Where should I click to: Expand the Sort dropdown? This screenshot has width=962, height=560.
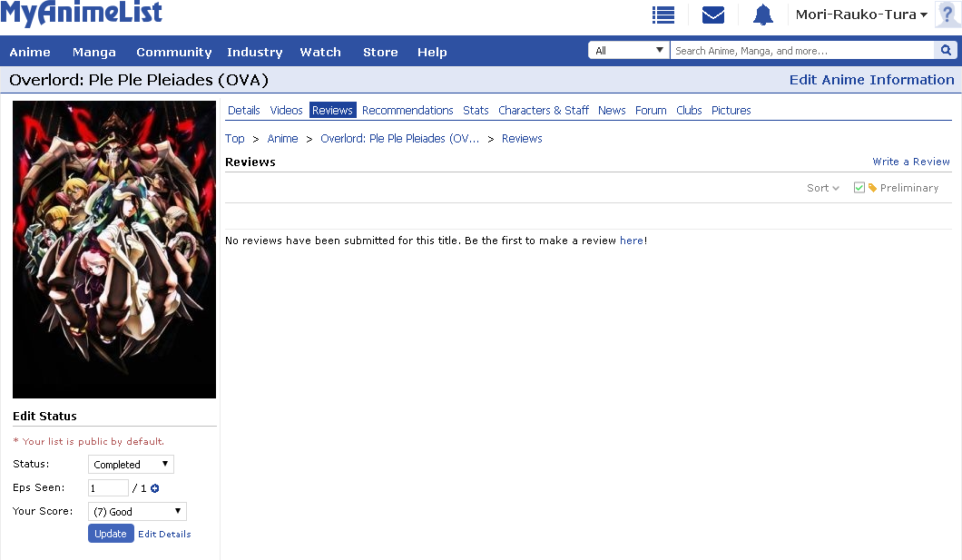(x=822, y=188)
